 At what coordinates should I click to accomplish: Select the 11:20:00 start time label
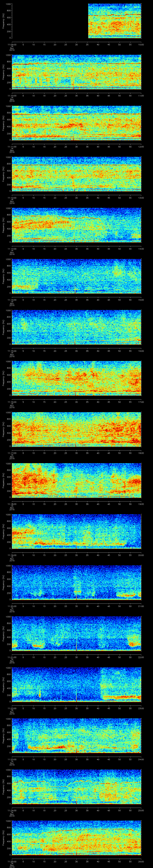click(12, 606)
